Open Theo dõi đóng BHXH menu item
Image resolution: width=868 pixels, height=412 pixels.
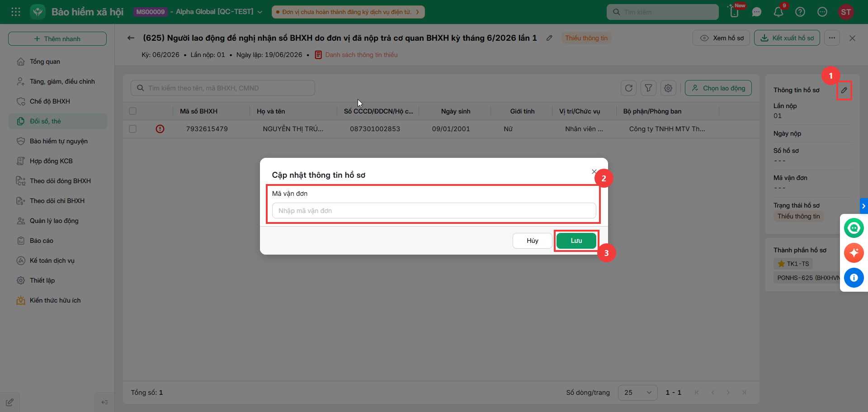pyautogui.click(x=58, y=181)
